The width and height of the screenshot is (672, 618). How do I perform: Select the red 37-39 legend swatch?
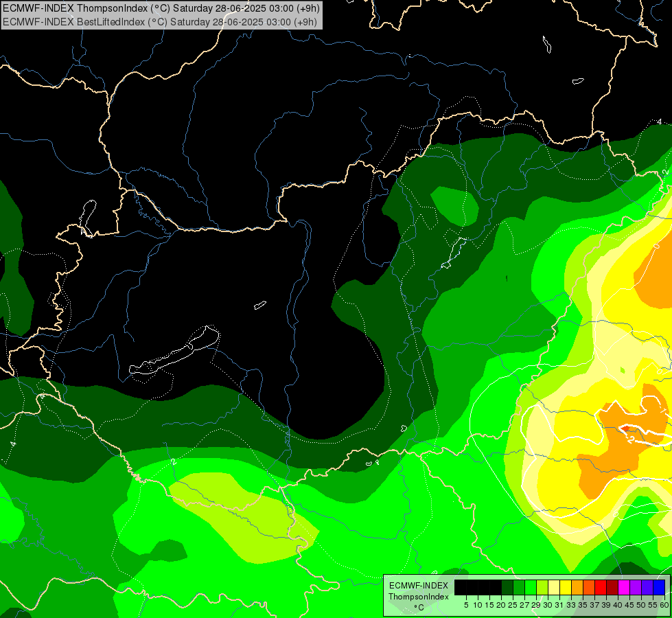(x=601, y=587)
